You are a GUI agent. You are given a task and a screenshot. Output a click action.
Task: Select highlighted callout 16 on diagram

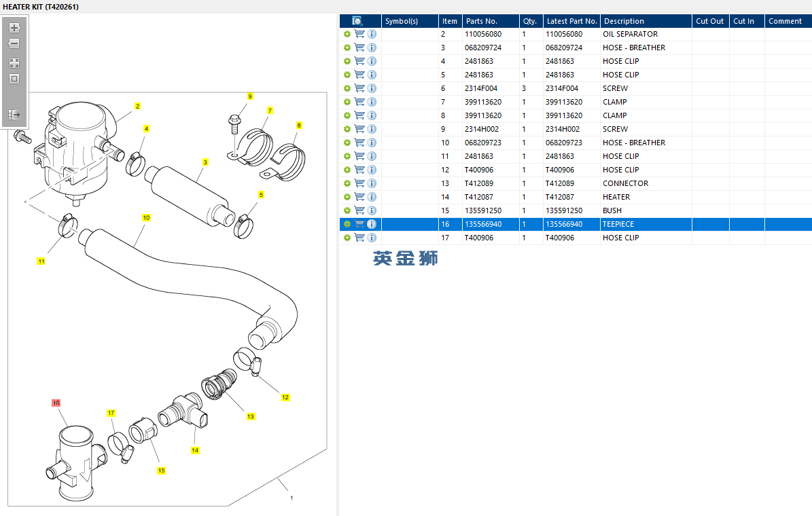pos(56,403)
